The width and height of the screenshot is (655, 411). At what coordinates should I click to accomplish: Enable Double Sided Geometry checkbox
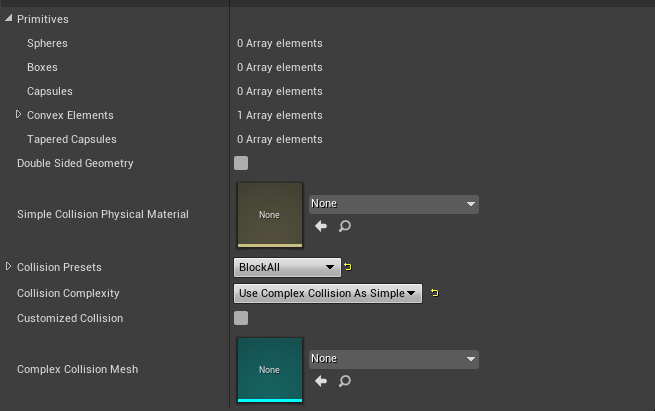[241, 163]
